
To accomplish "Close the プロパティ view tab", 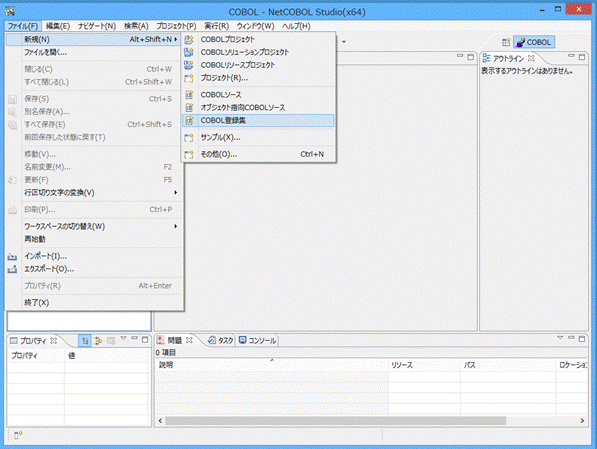I will point(54,340).
